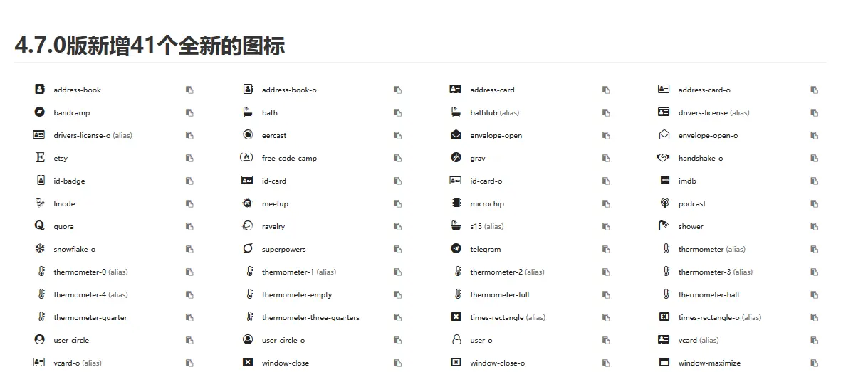Click the free-code-camp icon
Viewport: 868px width, 372px height.
click(x=247, y=158)
